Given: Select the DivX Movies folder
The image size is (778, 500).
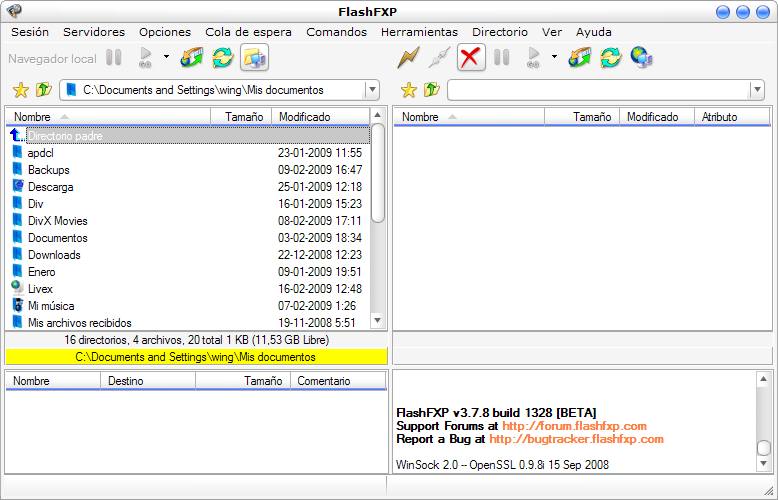Looking at the screenshot, I should tap(57, 221).
